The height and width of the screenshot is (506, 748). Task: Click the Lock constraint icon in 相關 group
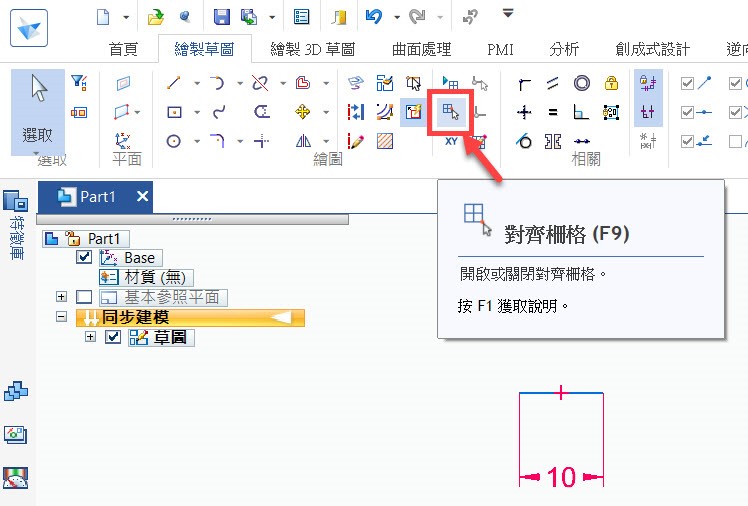point(611,83)
